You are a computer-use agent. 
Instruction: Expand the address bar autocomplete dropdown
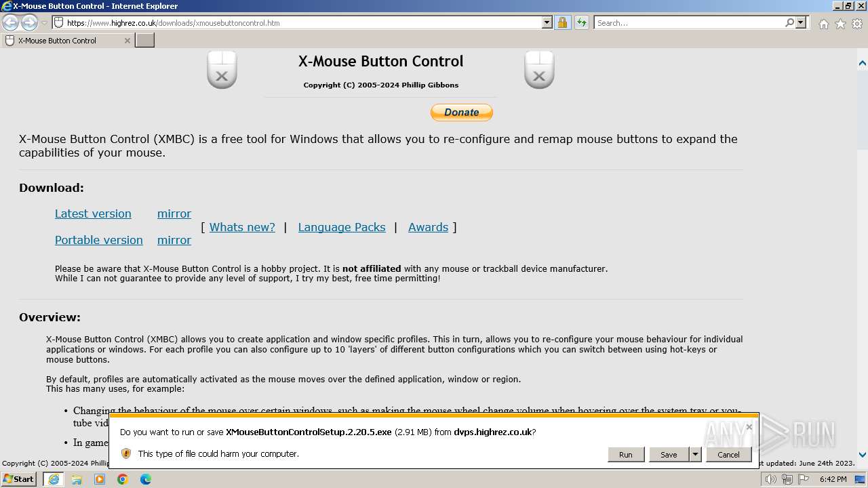click(547, 22)
